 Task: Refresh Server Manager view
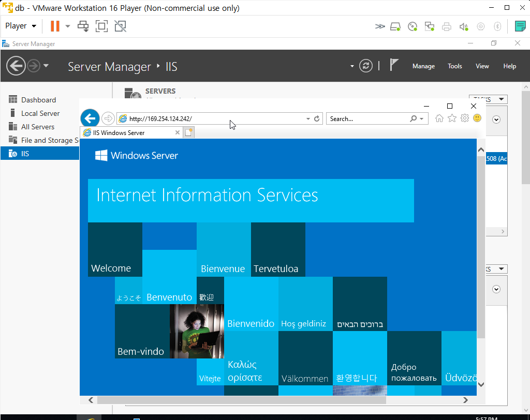(366, 66)
